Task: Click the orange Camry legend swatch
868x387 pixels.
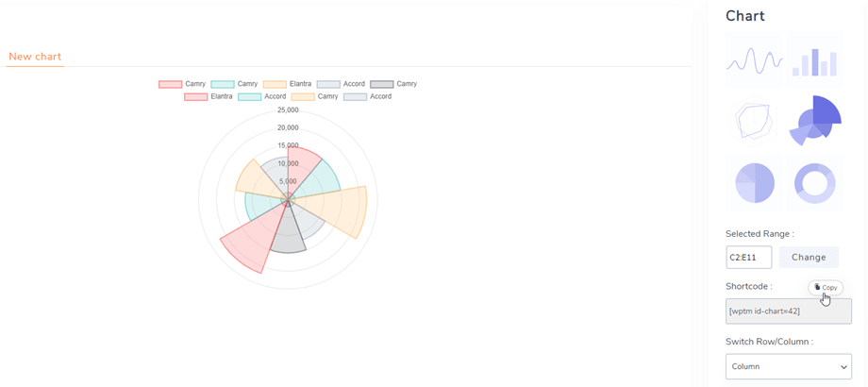Action: [303, 96]
